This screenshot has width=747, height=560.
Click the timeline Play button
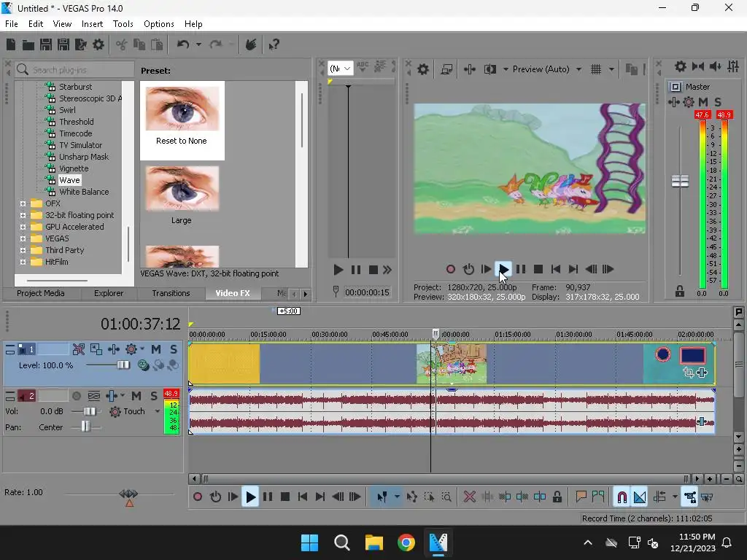250,497
